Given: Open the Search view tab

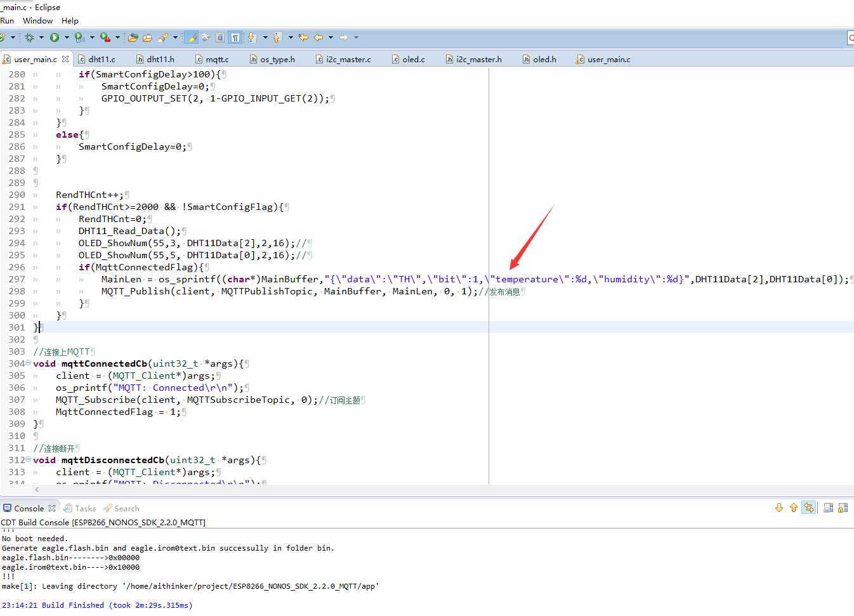Looking at the screenshot, I should pos(121,508).
